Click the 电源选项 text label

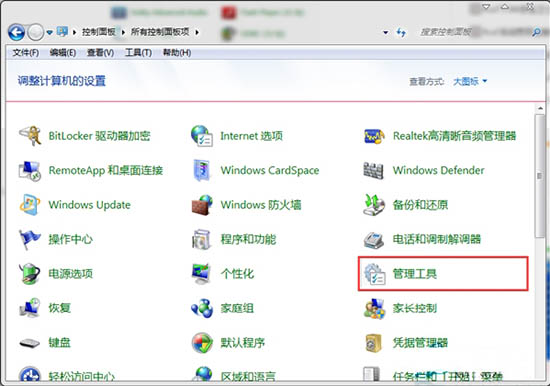pos(71,274)
